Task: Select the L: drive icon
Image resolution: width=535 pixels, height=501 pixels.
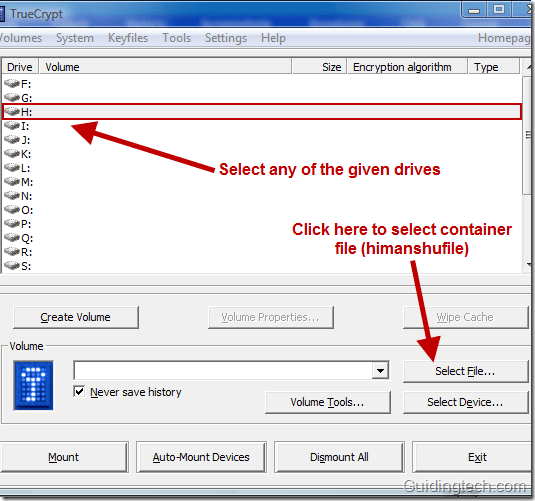Action: 12,168
